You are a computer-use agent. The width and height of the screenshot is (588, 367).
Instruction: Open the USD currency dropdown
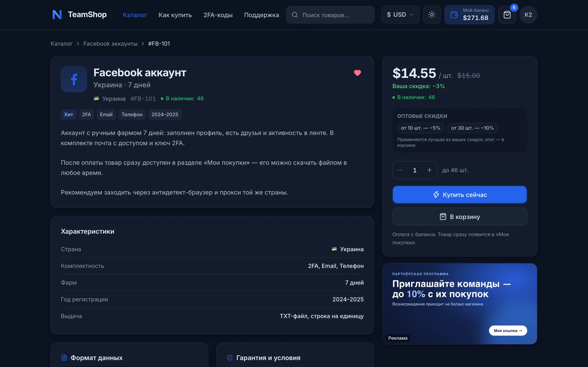pyautogui.click(x=400, y=14)
